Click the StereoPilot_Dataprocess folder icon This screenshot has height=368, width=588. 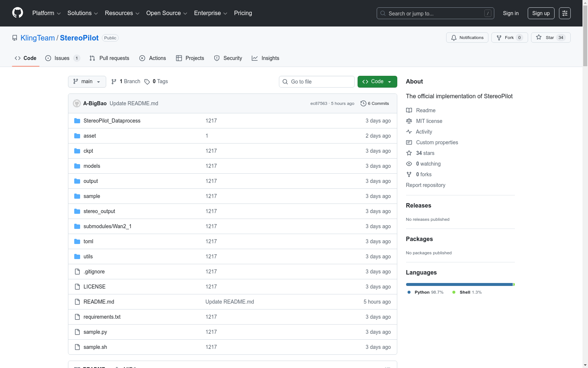(x=77, y=121)
